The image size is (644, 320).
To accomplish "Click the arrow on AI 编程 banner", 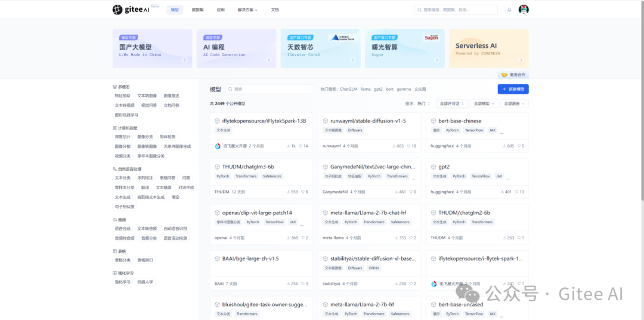I will click(268, 60).
